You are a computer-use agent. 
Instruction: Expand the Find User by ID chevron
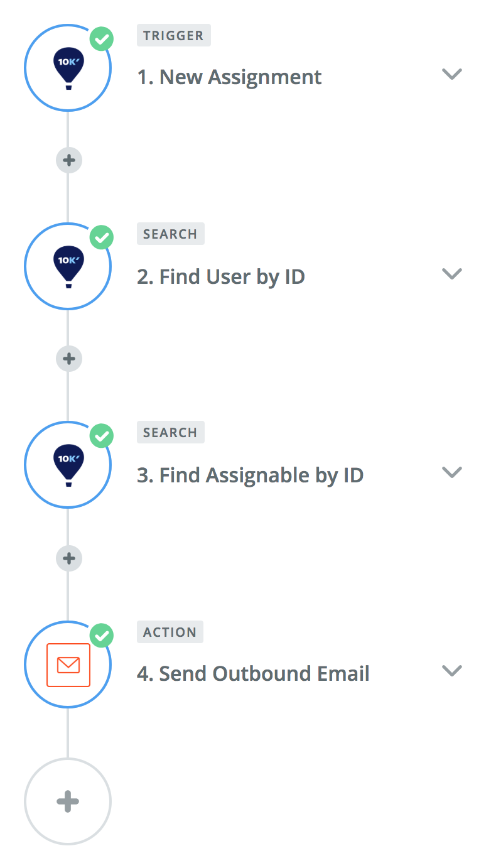[x=451, y=273]
